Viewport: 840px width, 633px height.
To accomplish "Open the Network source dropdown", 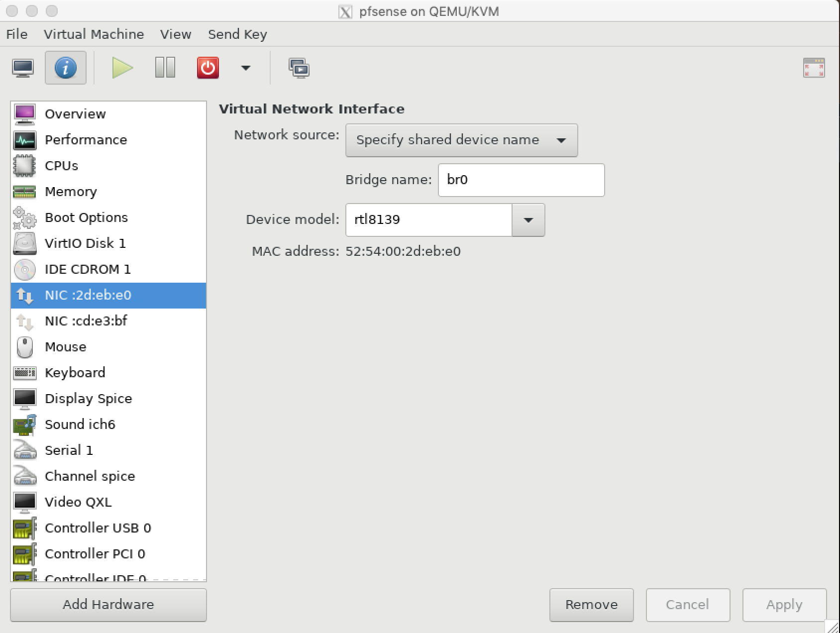I will [x=461, y=140].
